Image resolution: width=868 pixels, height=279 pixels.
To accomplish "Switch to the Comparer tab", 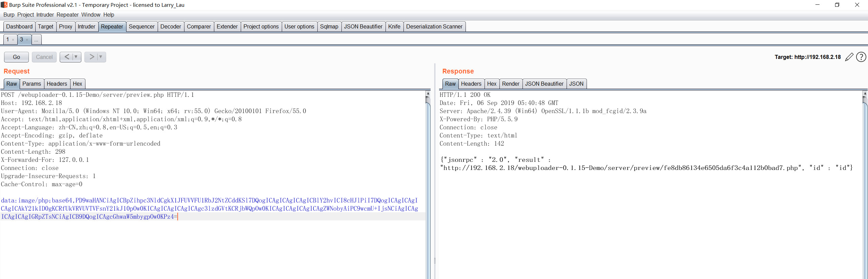I will click(199, 27).
